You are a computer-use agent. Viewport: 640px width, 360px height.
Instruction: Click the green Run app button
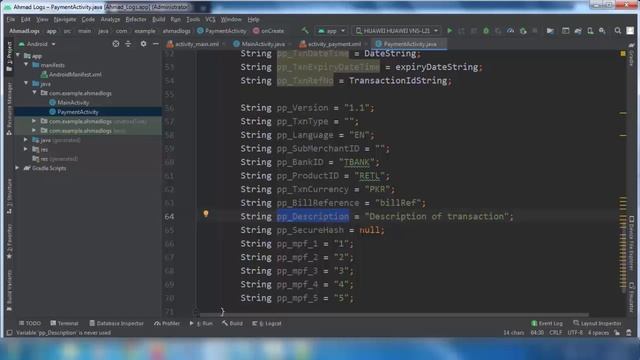click(x=449, y=31)
